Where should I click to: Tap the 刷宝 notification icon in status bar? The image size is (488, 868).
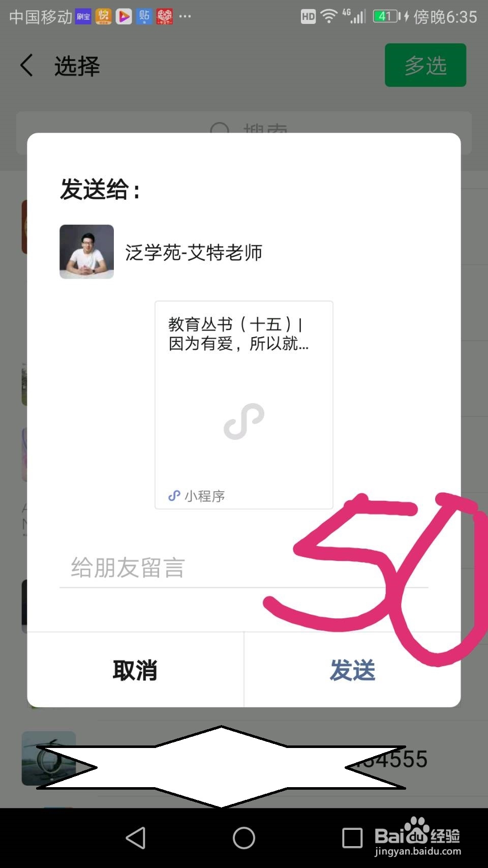[83, 17]
